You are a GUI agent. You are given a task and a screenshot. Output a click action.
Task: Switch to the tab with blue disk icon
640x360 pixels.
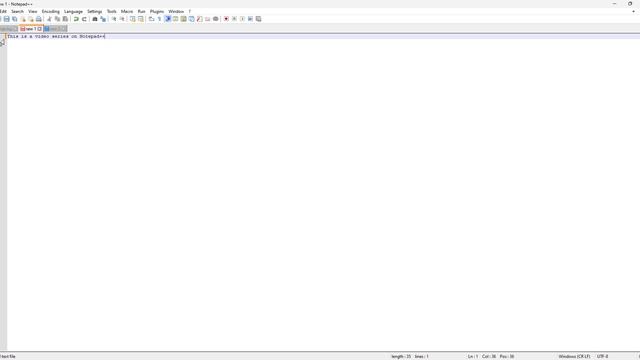click(55, 29)
